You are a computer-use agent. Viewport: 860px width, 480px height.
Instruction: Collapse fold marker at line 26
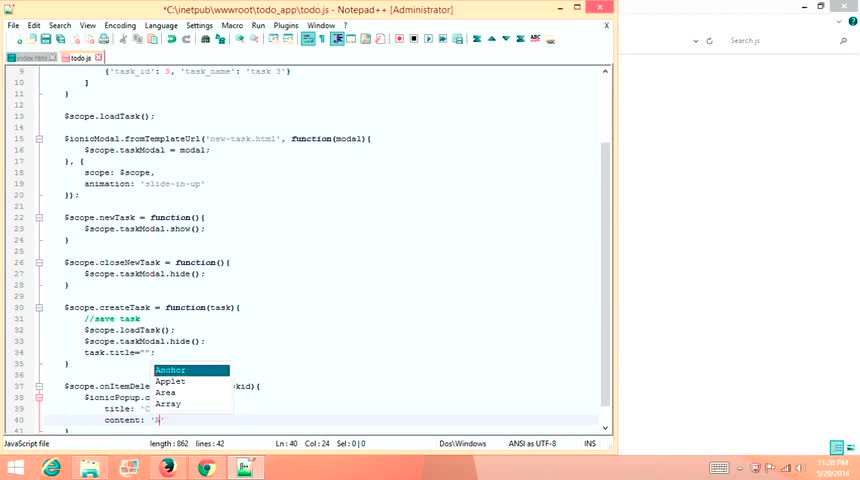coord(39,263)
